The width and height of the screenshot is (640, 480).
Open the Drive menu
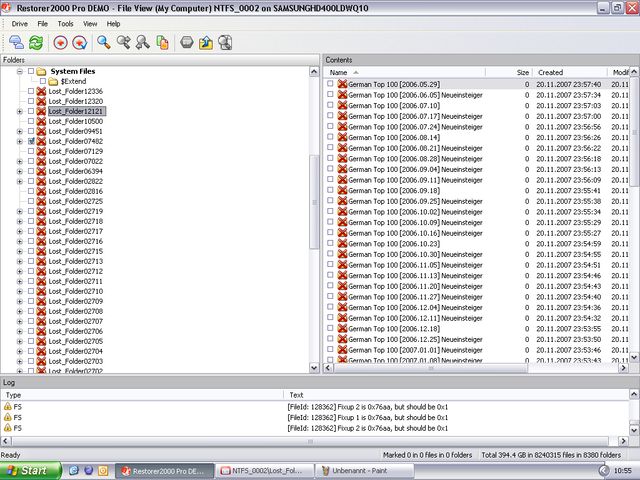point(20,24)
